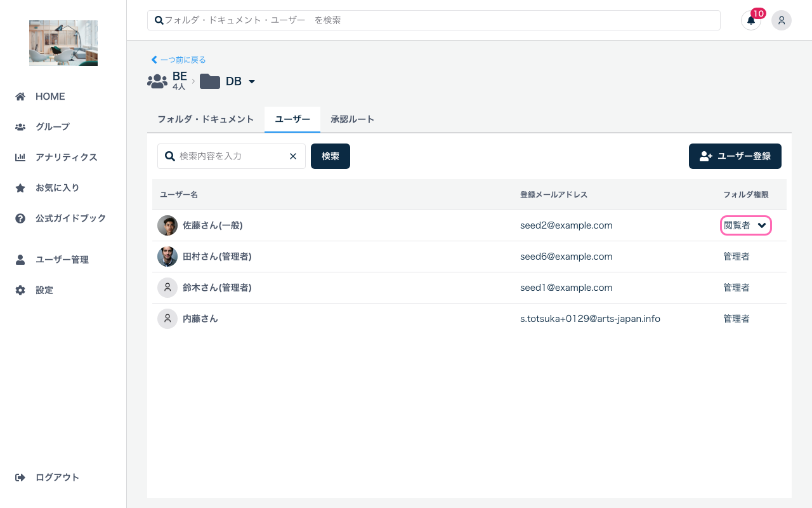Click the DB folder icon in breadcrumb
Screen dimensions: 812x508
tap(209, 81)
